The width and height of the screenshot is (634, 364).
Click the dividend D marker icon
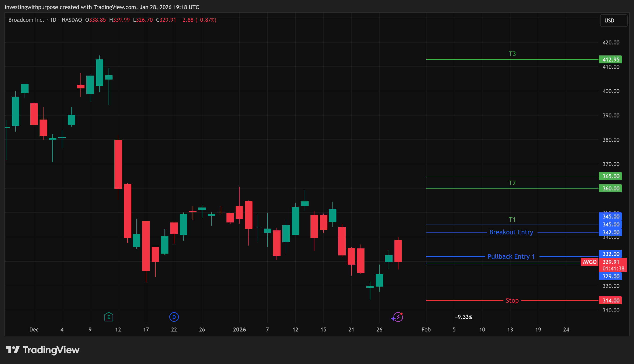click(174, 317)
